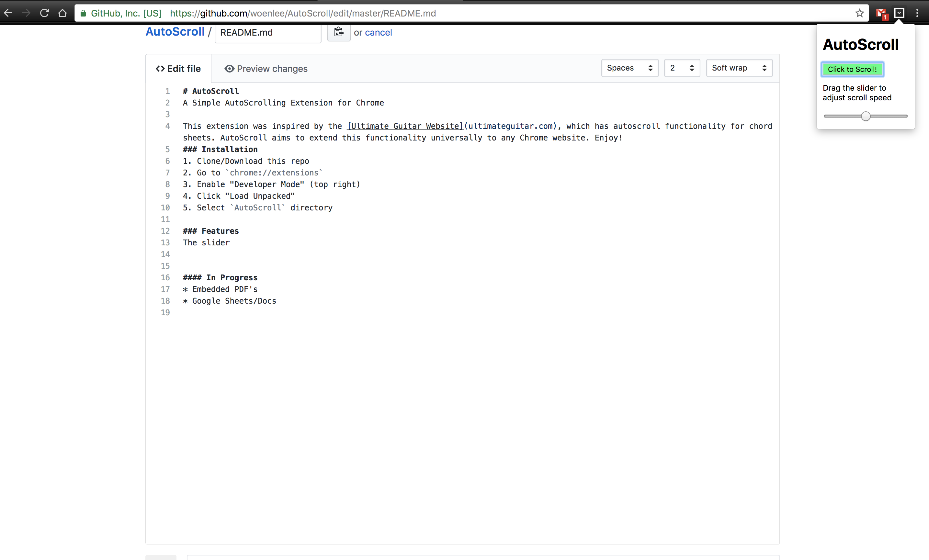
Task: Open the Soft wrap dropdown
Action: (x=739, y=68)
